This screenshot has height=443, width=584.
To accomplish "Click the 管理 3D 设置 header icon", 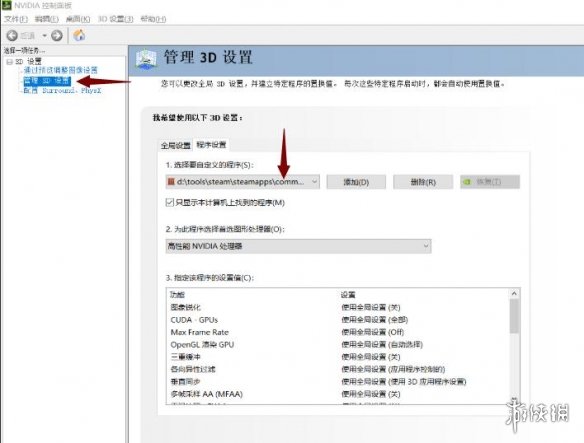I will [146, 59].
